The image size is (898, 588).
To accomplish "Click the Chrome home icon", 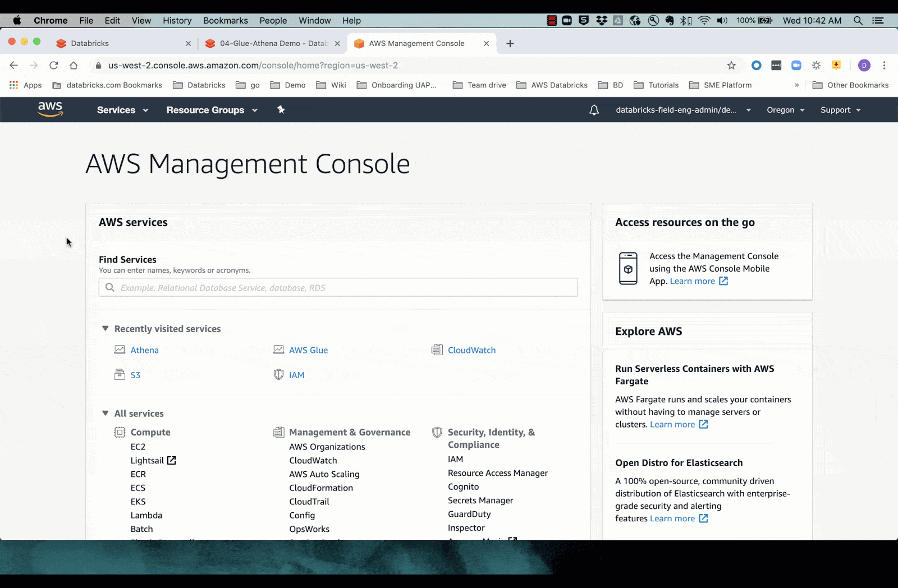I will [x=74, y=66].
